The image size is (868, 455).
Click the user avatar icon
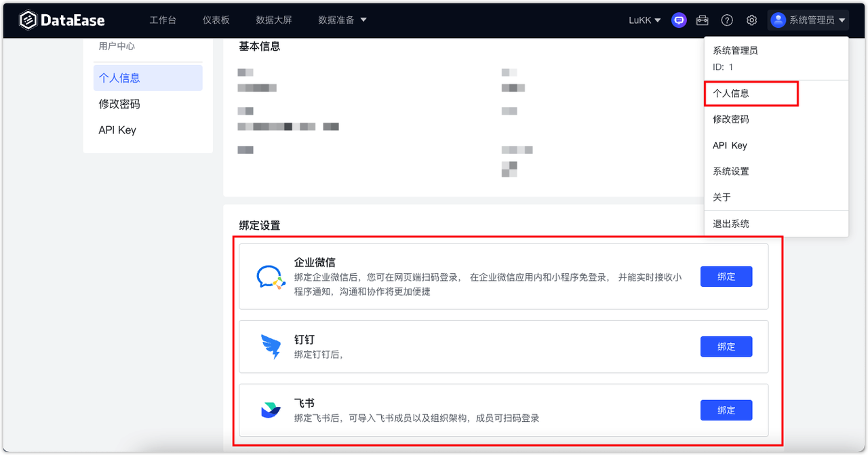[778, 20]
